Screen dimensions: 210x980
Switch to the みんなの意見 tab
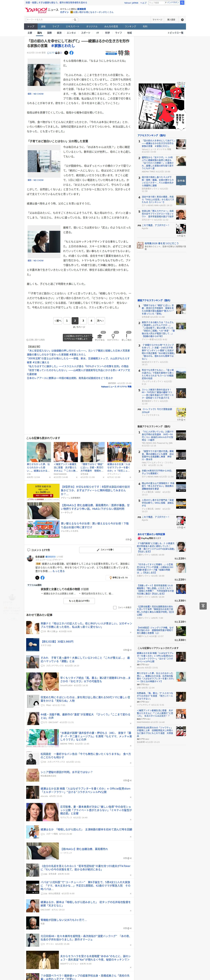(111, 27)
